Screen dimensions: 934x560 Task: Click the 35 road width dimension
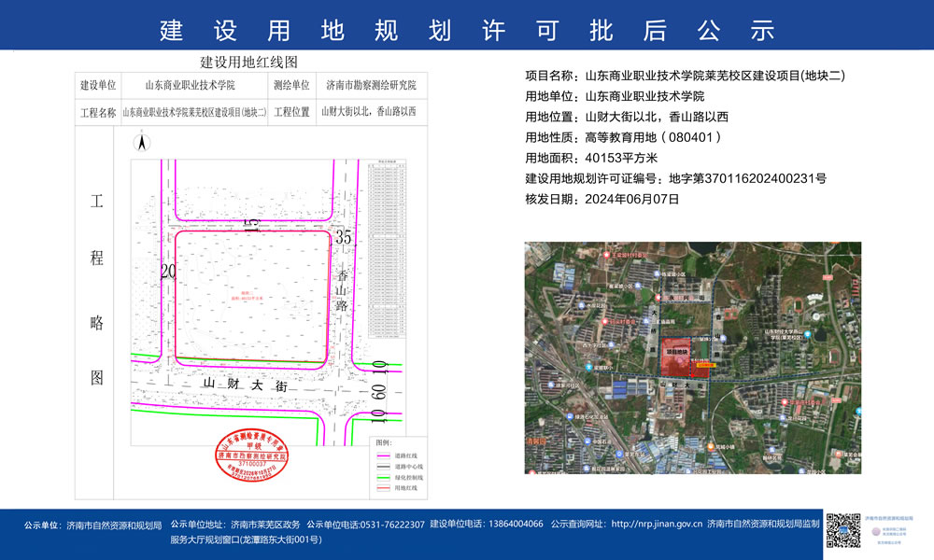pos(344,237)
